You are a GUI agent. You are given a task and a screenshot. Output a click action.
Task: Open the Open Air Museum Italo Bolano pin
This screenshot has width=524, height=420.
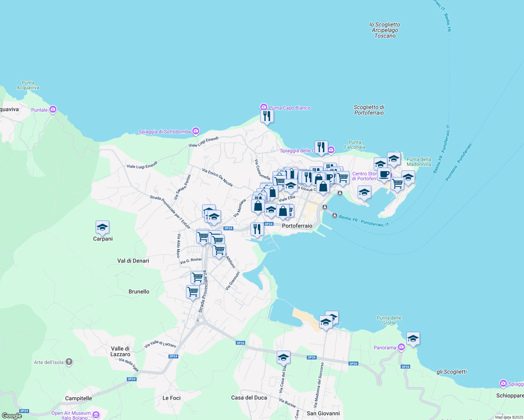pos(96,415)
